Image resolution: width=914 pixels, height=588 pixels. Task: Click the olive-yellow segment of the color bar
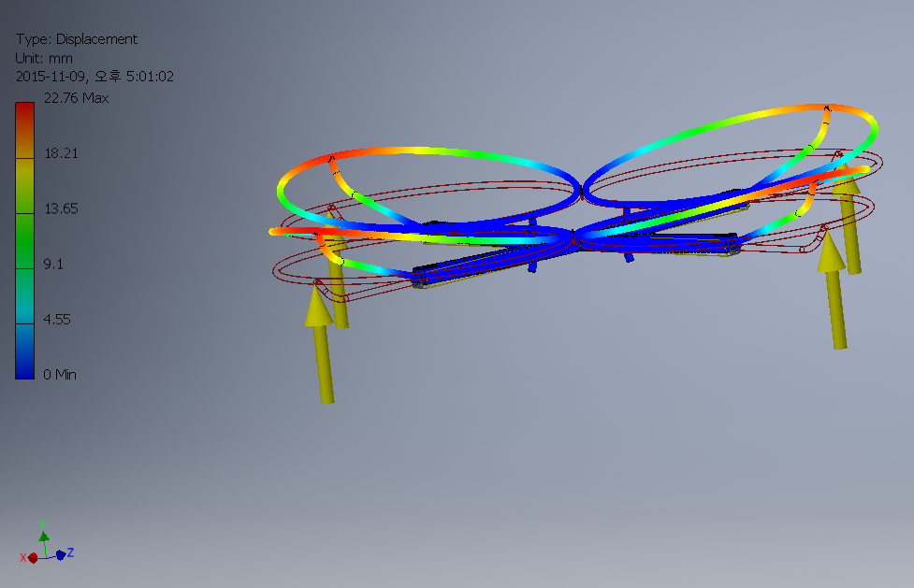[x=24, y=185]
